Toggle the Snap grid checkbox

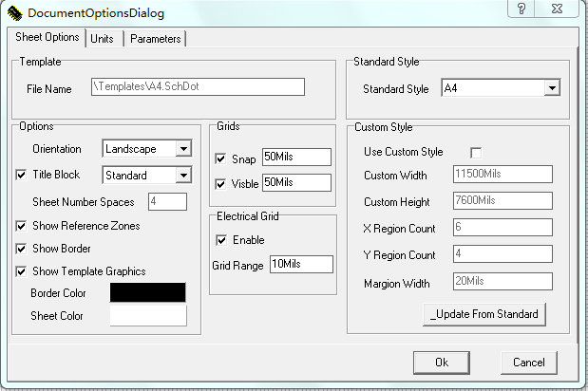221,158
